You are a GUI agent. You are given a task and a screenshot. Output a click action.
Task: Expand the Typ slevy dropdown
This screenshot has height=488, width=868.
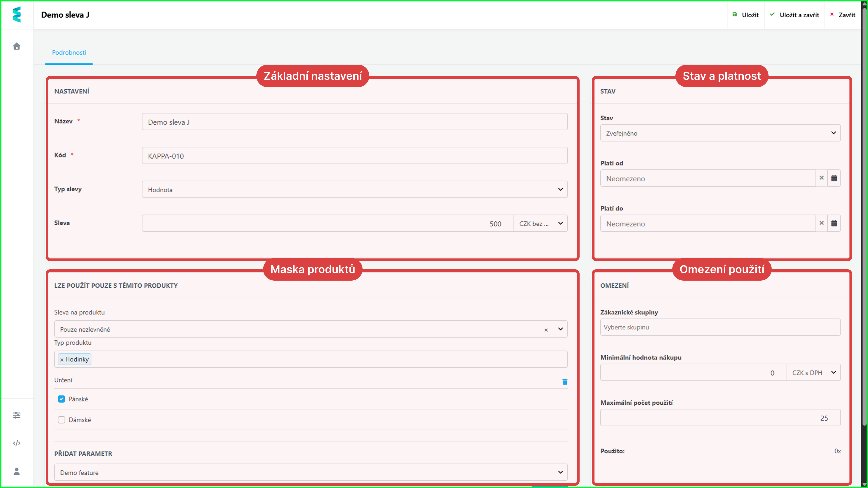coord(354,190)
